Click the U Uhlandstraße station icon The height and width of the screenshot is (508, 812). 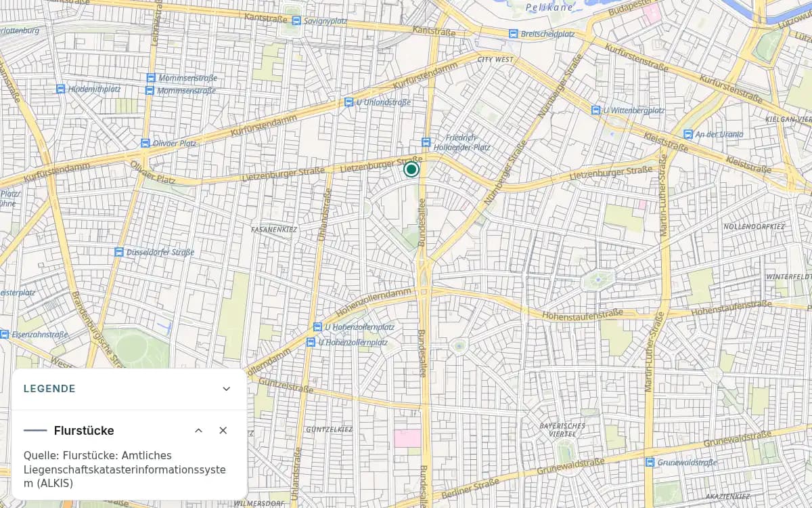(349, 102)
